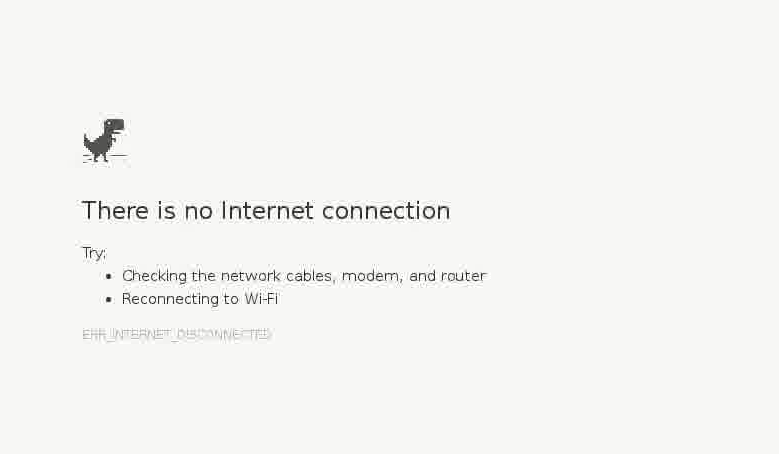Click the "Try:" label

tap(94, 253)
